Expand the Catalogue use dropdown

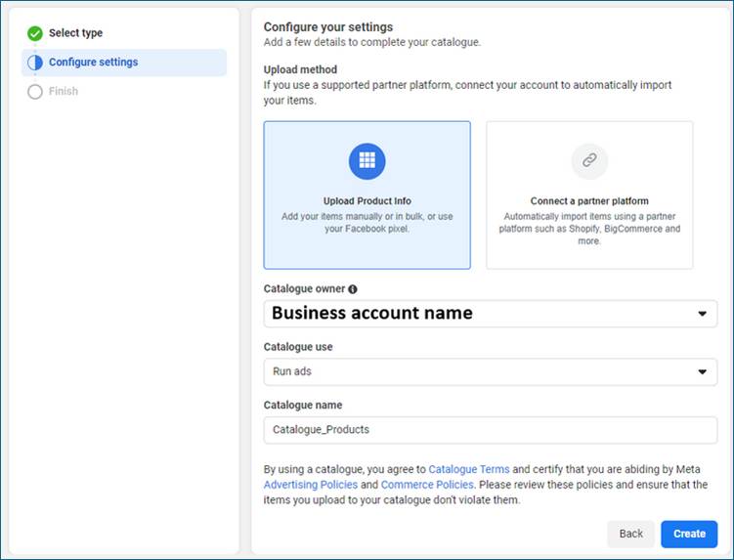click(x=490, y=372)
